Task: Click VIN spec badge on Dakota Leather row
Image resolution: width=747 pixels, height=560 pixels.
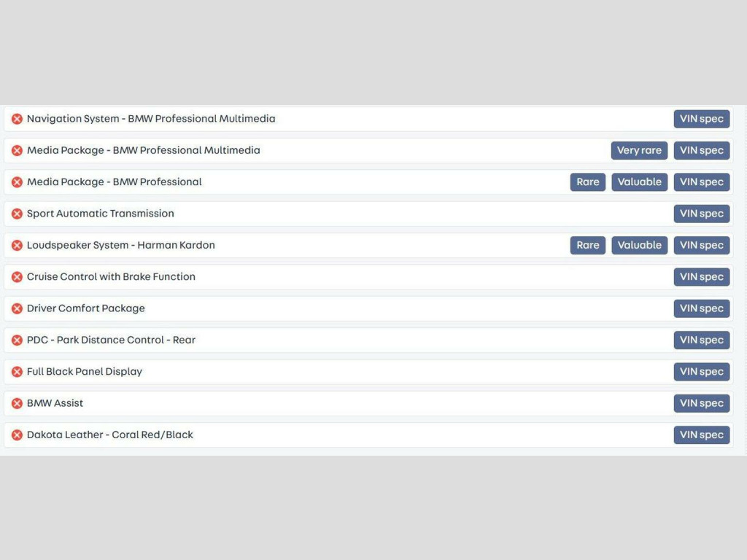Action: click(701, 435)
